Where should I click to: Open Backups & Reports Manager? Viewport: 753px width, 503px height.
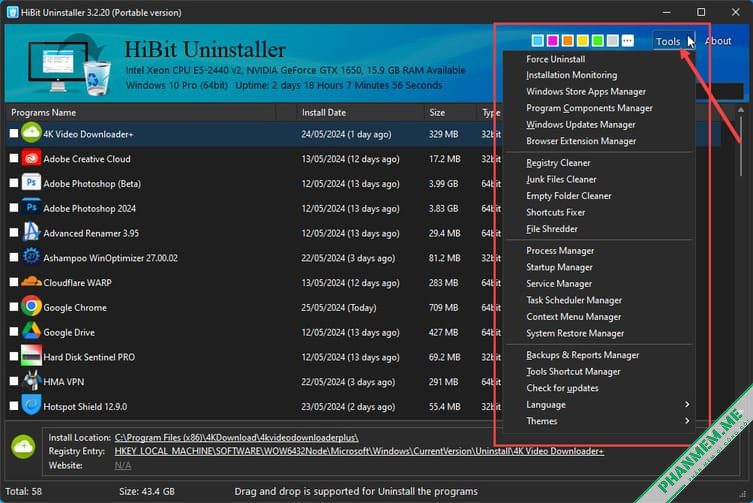click(599, 355)
